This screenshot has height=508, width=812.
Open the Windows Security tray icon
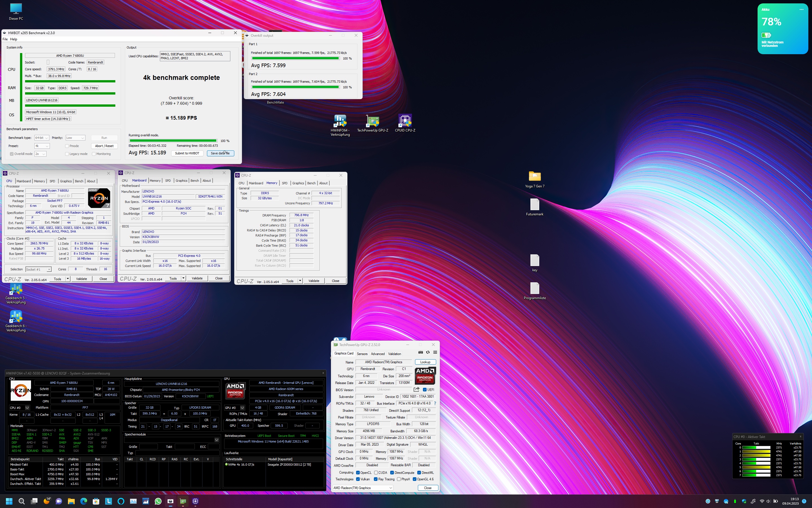click(744, 501)
